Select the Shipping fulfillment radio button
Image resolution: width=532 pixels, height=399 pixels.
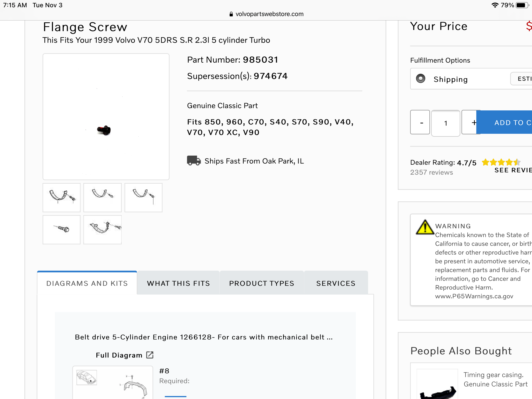pyautogui.click(x=421, y=79)
